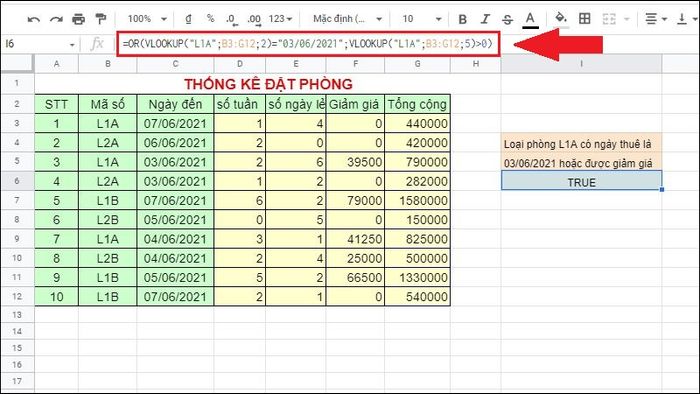Open vertical align options

click(x=687, y=19)
